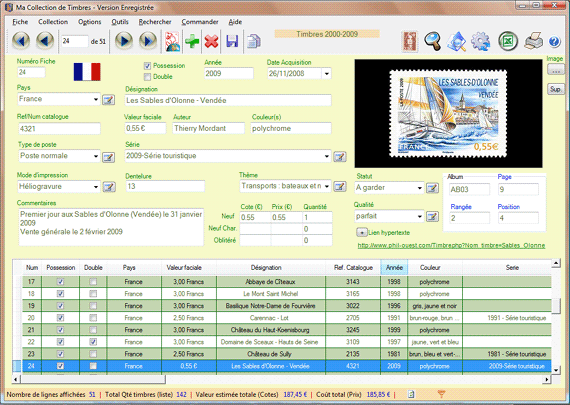Open search magnifying glass icon

tap(433, 41)
